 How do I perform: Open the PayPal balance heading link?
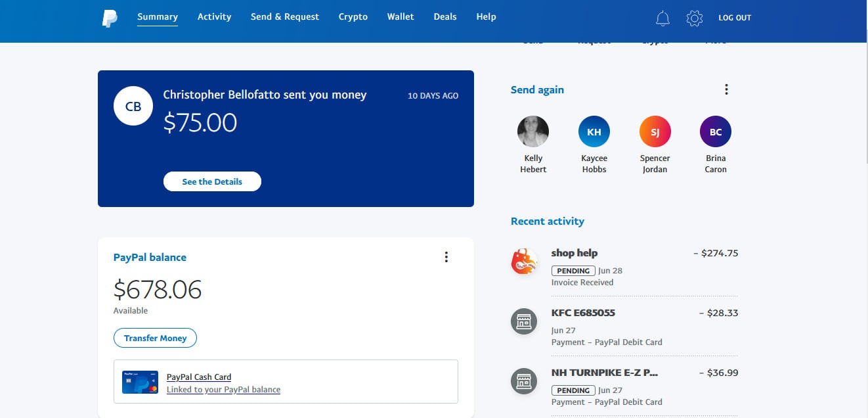coord(150,258)
